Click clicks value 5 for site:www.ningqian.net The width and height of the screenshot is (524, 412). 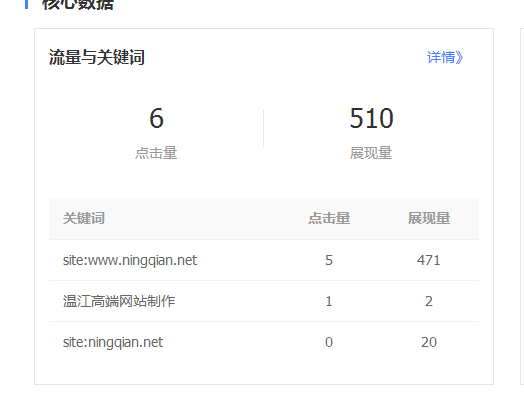pos(329,260)
